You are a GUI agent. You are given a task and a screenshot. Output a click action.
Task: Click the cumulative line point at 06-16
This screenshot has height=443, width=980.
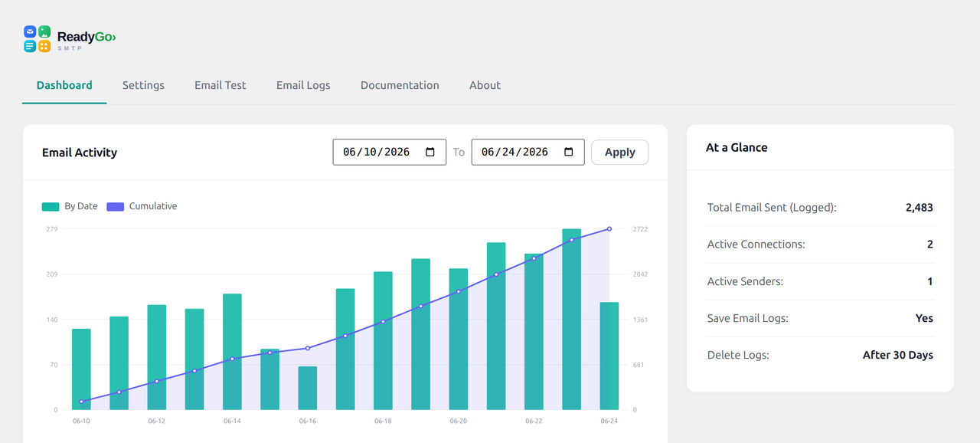click(308, 348)
